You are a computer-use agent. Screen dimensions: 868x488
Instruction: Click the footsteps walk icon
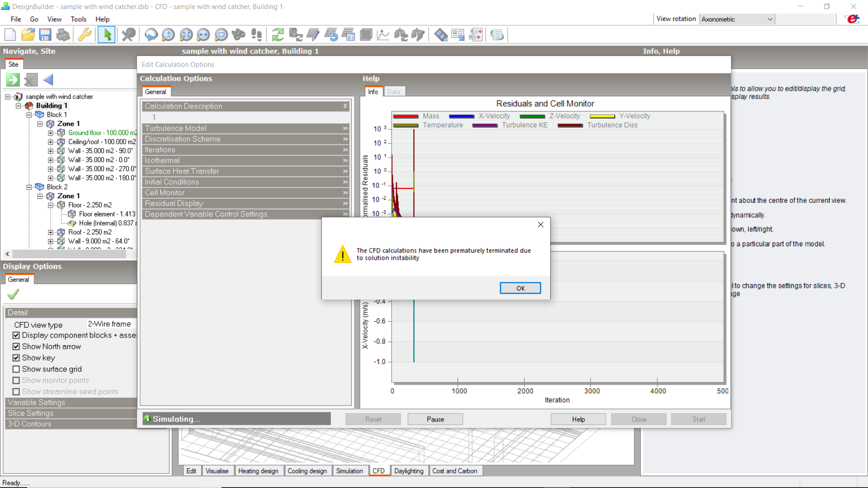(256, 35)
